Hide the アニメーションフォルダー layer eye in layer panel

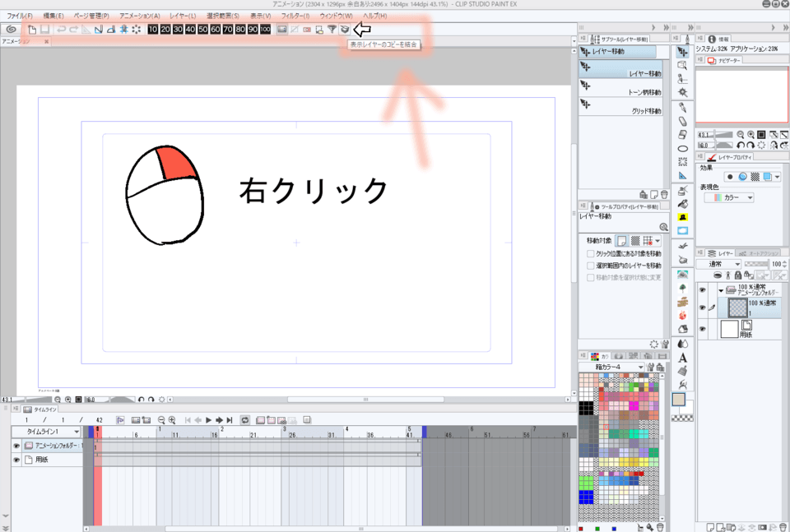point(702,290)
